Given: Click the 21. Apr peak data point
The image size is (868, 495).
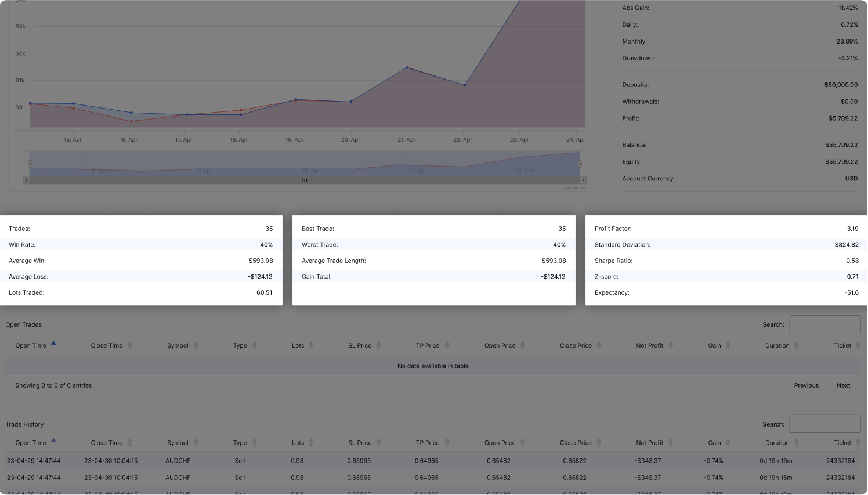Looking at the screenshot, I should (407, 68).
